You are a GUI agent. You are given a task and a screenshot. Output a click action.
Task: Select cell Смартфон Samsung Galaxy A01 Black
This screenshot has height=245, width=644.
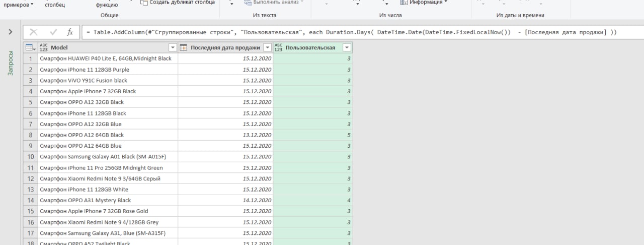pos(107,157)
